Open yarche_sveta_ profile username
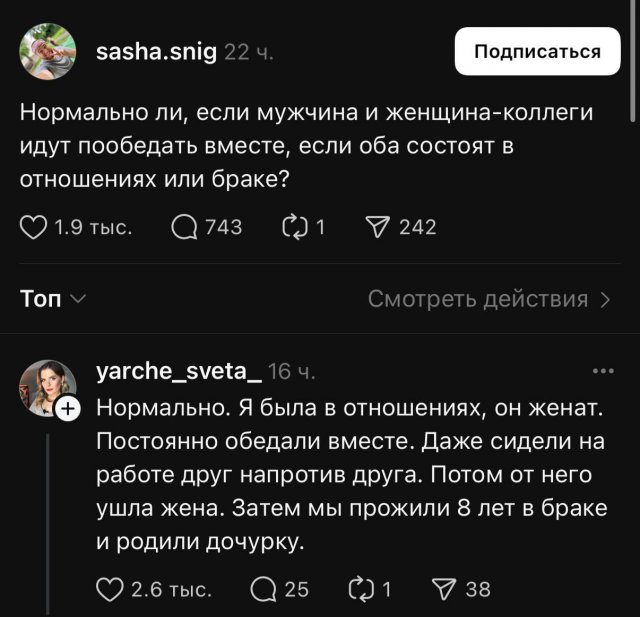Image resolution: width=640 pixels, height=617 pixels. [x=178, y=372]
